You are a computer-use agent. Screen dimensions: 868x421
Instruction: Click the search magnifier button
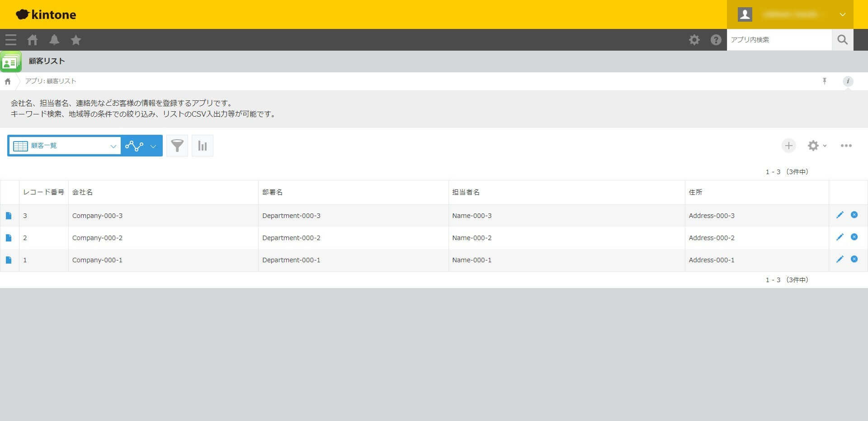pos(843,40)
